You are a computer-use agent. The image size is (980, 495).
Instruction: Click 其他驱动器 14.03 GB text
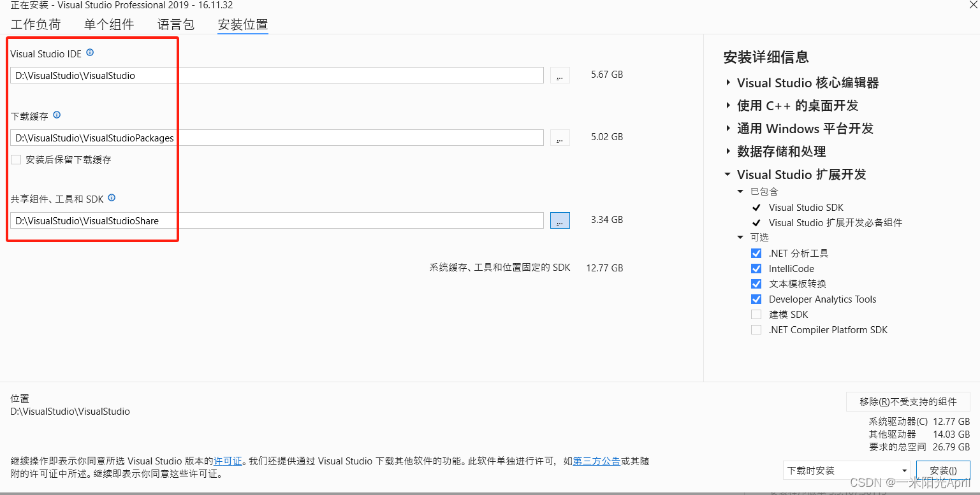[x=919, y=434]
